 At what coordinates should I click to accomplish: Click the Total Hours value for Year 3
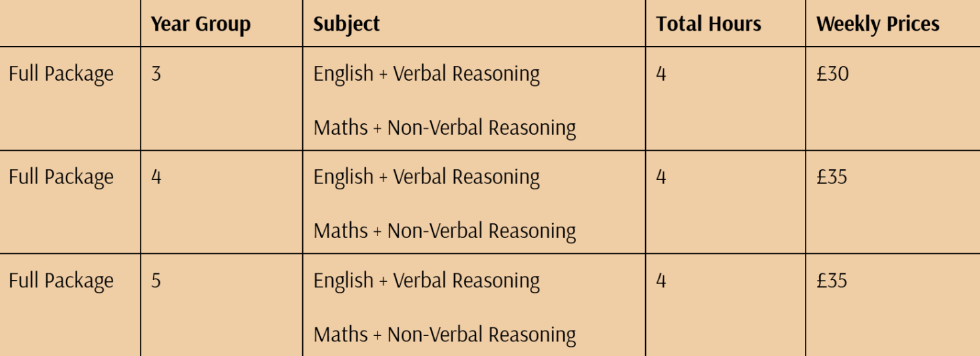[x=661, y=73]
